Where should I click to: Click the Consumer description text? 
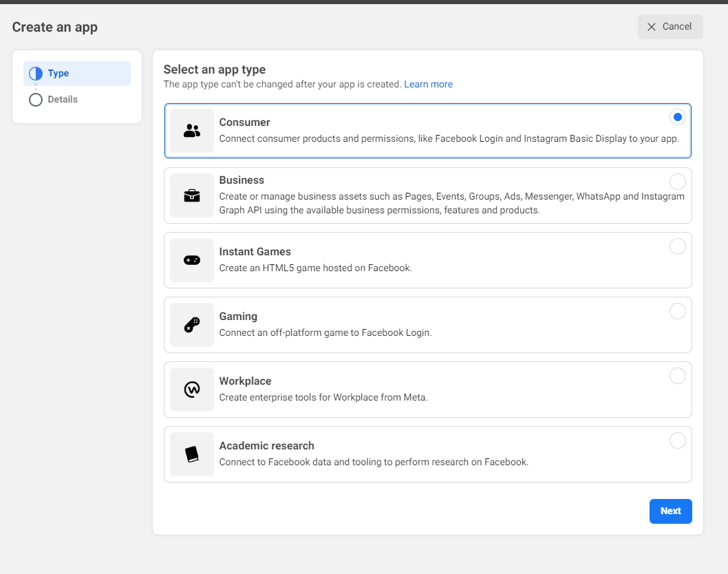pyautogui.click(x=449, y=138)
